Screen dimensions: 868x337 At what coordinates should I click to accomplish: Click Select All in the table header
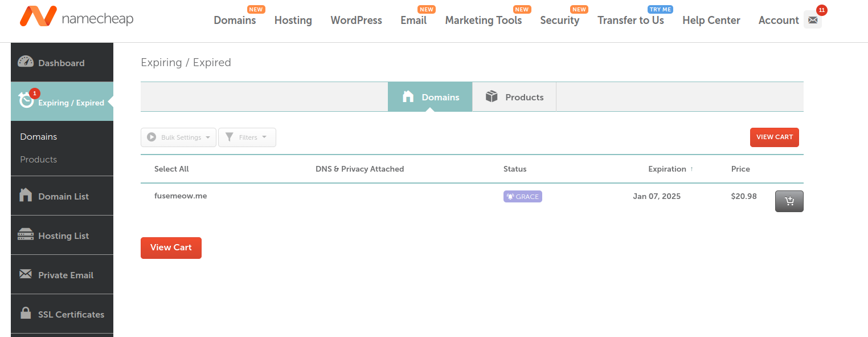click(171, 169)
